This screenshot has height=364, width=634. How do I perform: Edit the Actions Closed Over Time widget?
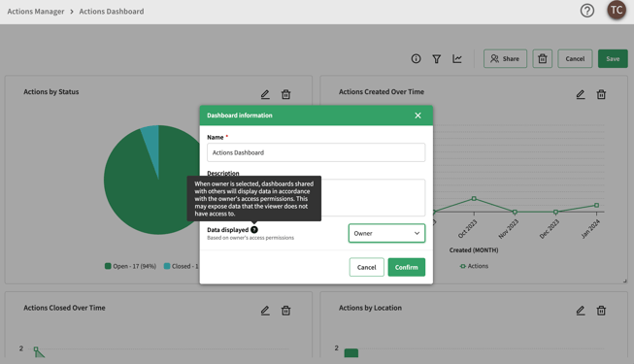[265, 311]
